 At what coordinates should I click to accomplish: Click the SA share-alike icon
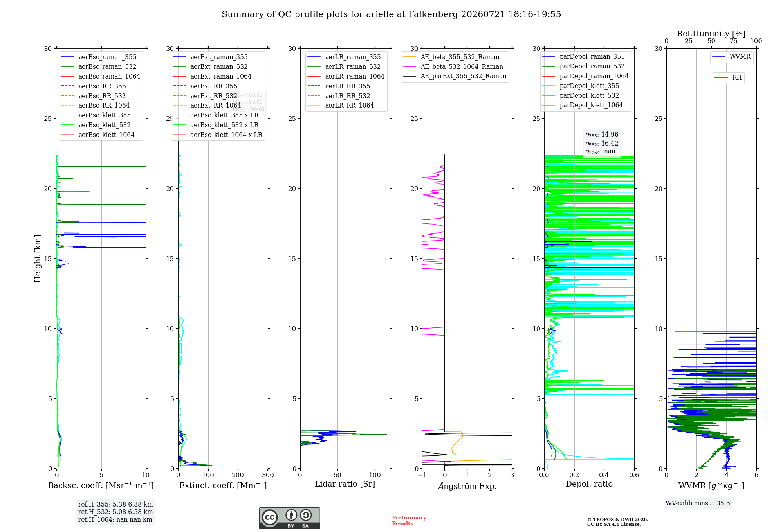click(306, 515)
